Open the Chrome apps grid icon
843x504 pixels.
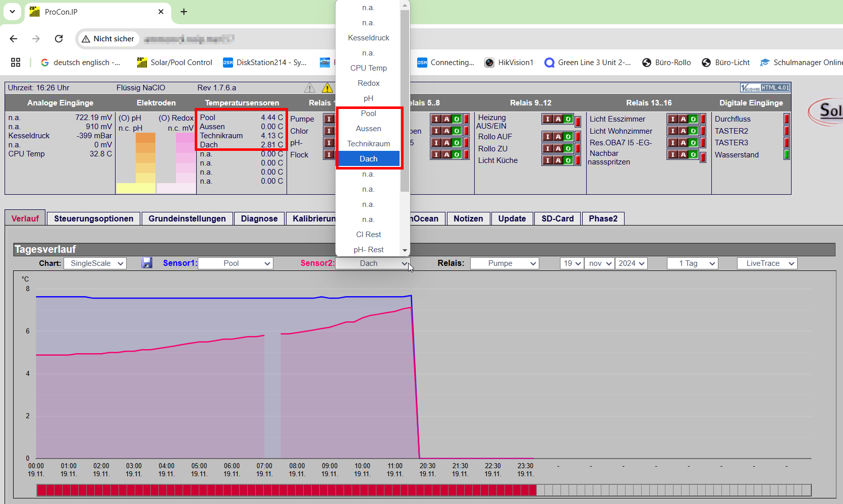click(x=16, y=63)
